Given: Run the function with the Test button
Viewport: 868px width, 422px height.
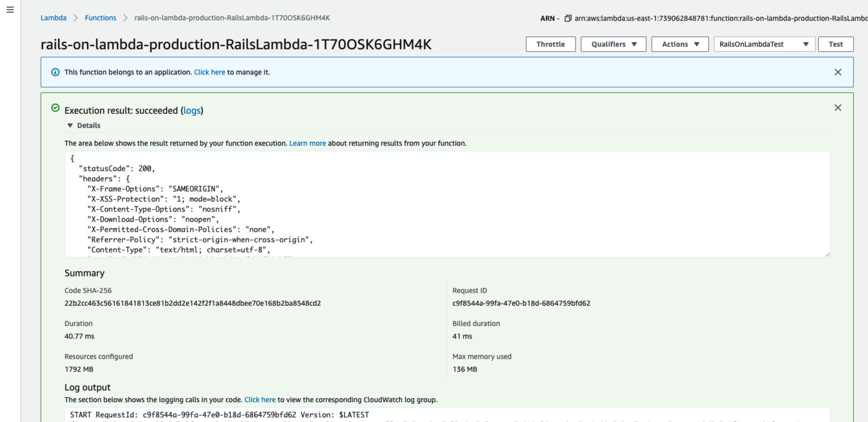Looking at the screenshot, I should pos(835,44).
